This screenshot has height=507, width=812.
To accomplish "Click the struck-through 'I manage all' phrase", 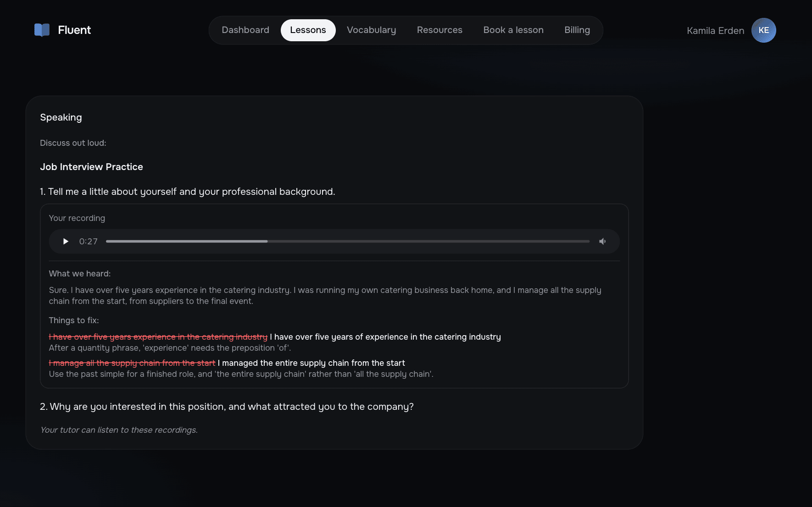I will point(132,363).
